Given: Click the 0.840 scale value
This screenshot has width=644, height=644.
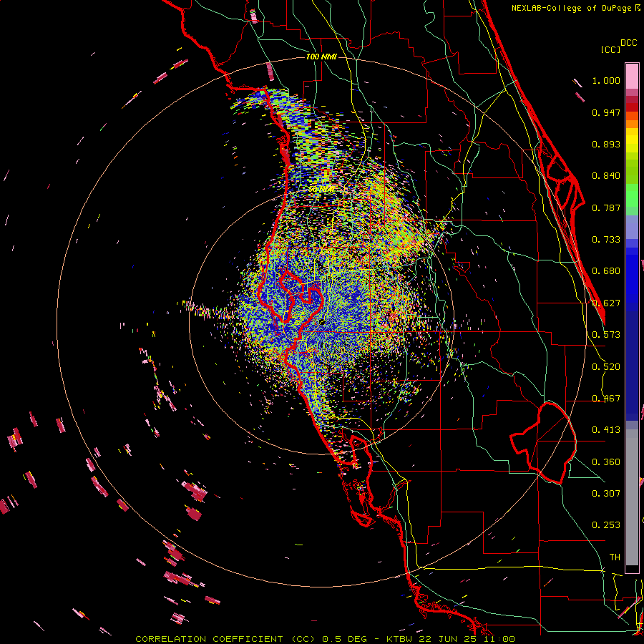Looking at the screenshot, I should pos(606,176).
